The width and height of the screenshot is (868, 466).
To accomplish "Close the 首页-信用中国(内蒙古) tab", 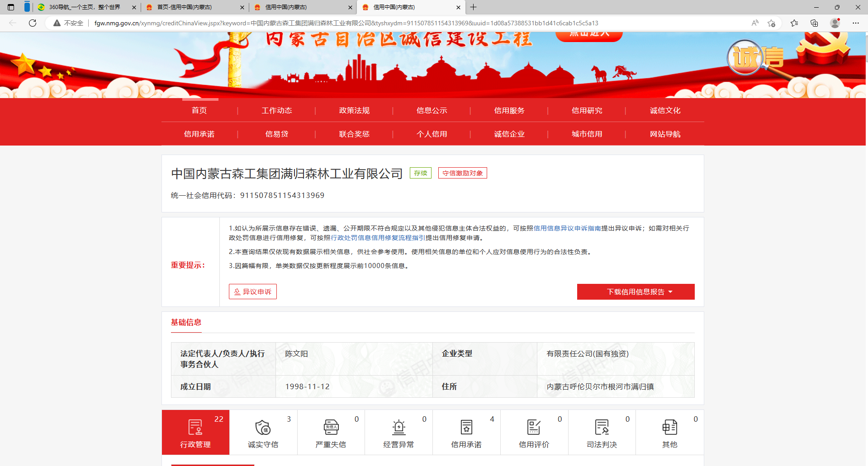I will pyautogui.click(x=242, y=7).
